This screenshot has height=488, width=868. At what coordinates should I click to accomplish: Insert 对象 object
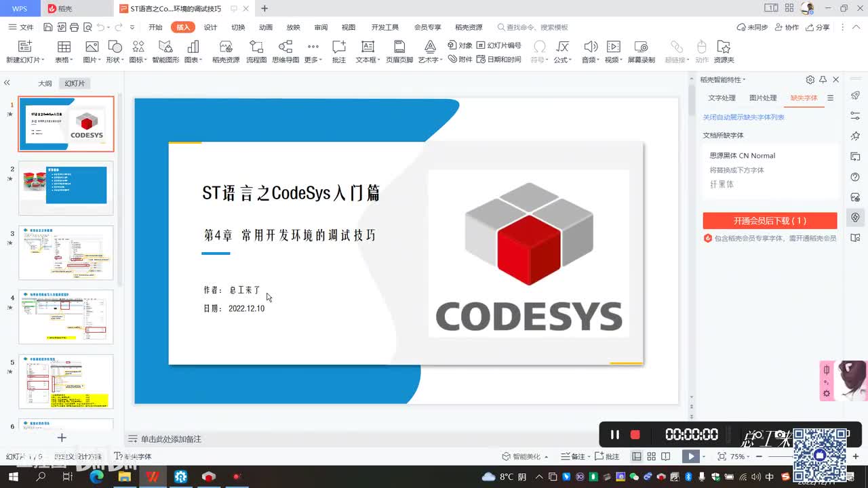pyautogui.click(x=460, y=45)
